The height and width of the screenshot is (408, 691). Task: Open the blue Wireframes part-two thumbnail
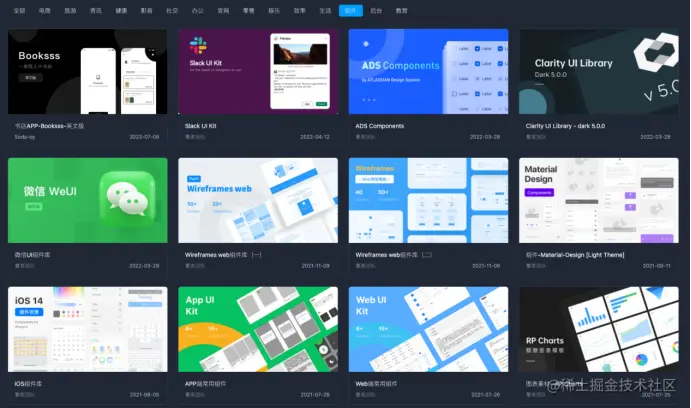click(428, 200)
